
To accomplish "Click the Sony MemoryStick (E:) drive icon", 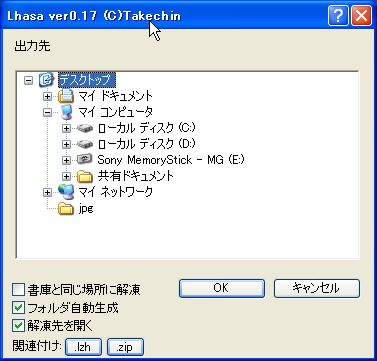I will 85,160.
